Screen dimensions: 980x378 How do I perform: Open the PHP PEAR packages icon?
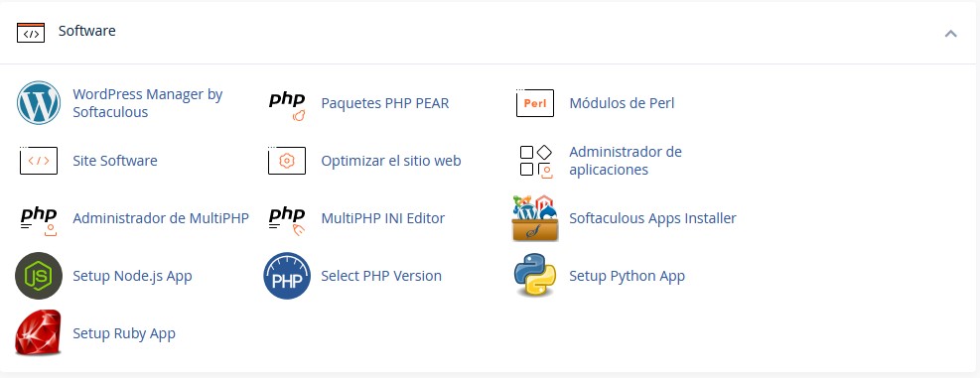287,105
